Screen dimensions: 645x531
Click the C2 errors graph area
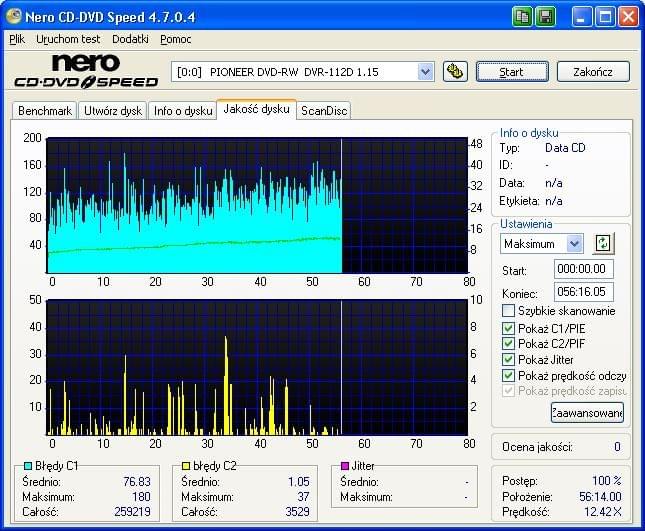257,367
